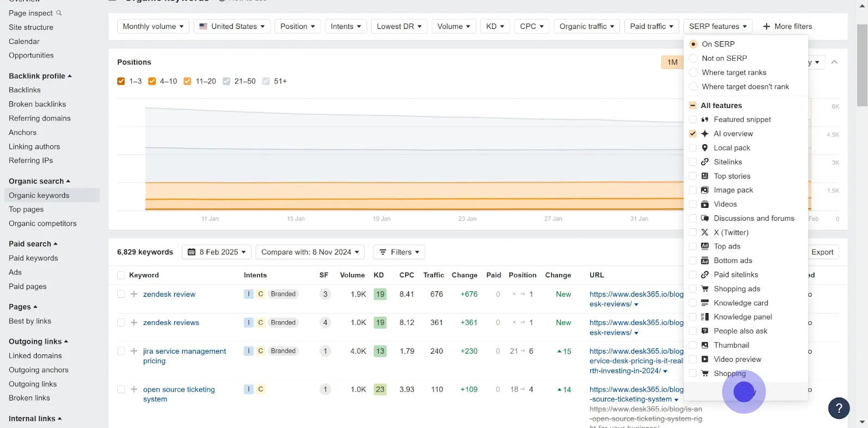Click the Bottom ads icon
The width and height of the screenshot is (868, 428).
[x=705, y=260]
